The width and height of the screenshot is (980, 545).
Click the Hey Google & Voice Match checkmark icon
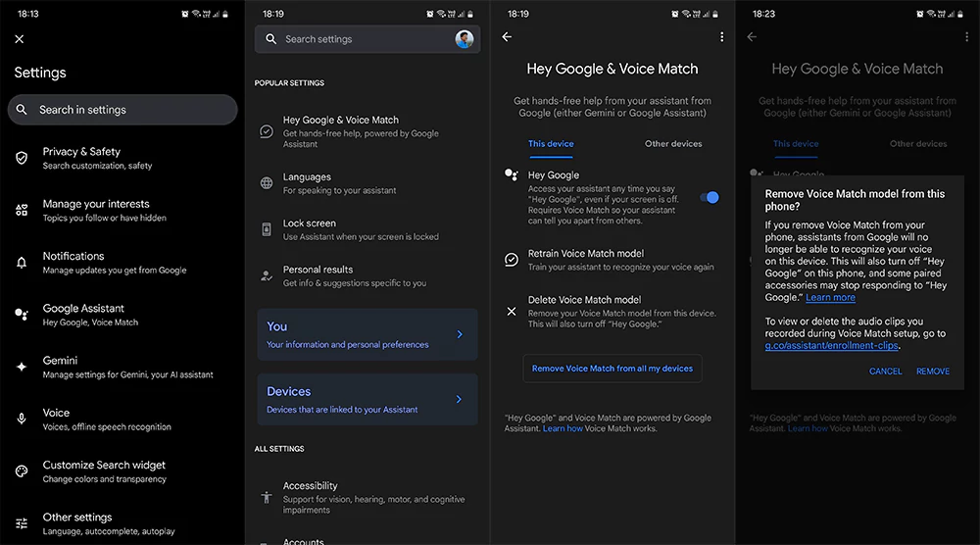pyautogui.click(x=267, y=131)
